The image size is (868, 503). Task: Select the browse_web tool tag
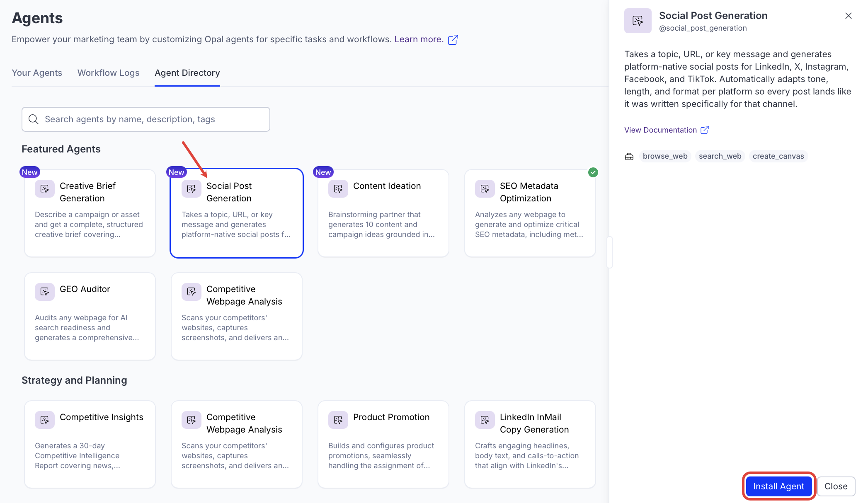[x=665, y=156]
